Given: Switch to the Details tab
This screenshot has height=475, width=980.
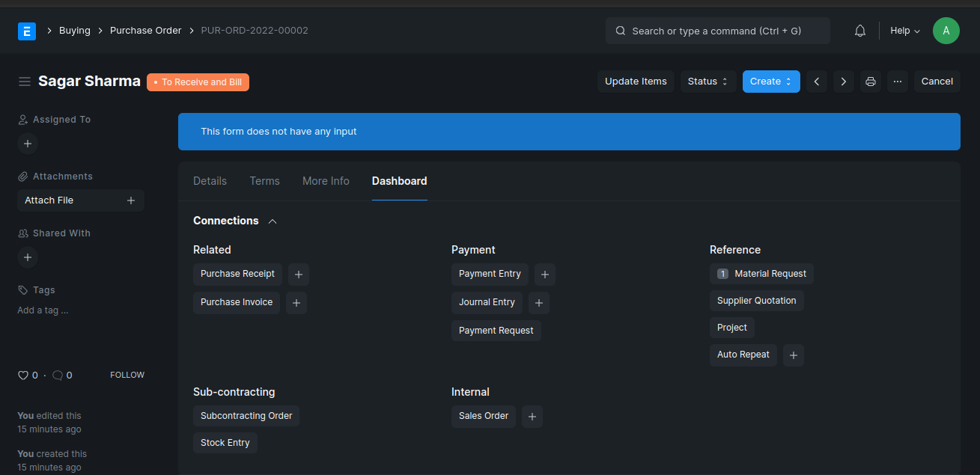Looking at the screenshot, I should pyautogui.click(x=210, y=180).
